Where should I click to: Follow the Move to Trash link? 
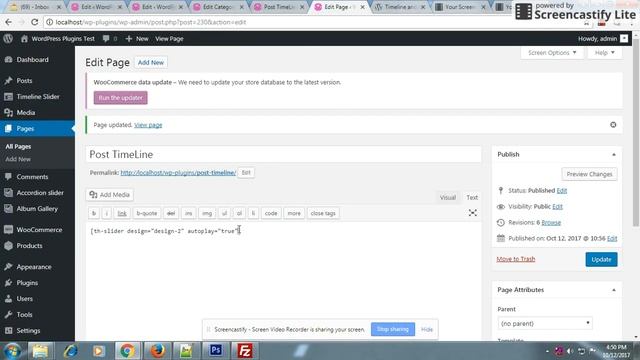(516, 259)
